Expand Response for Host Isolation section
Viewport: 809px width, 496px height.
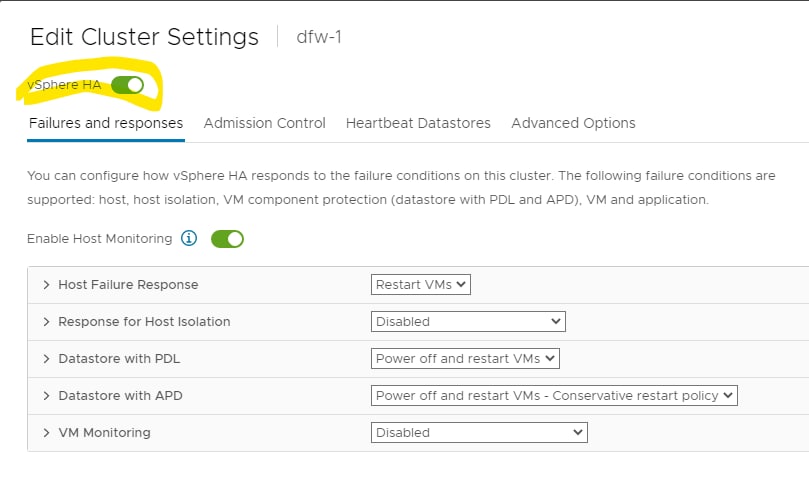pos(46,322)
